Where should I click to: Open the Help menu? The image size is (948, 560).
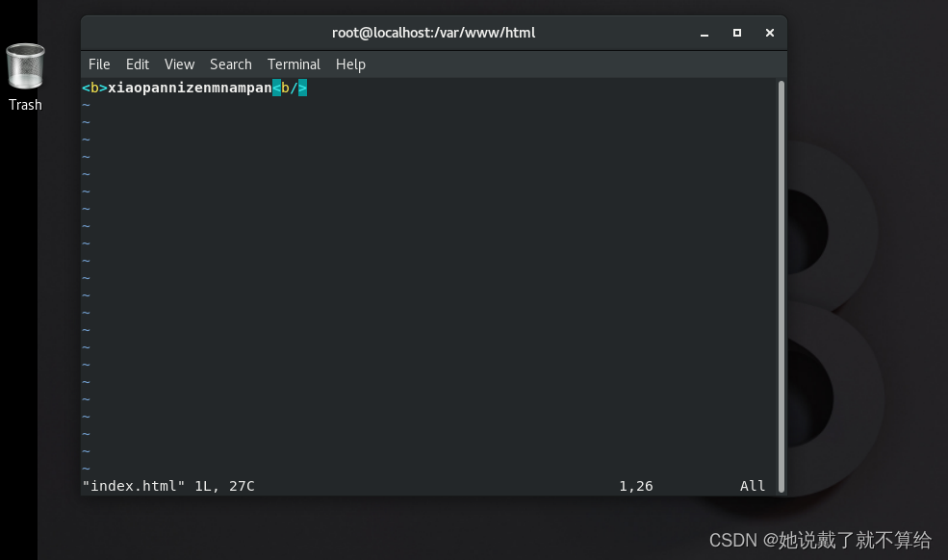[350, 64]
